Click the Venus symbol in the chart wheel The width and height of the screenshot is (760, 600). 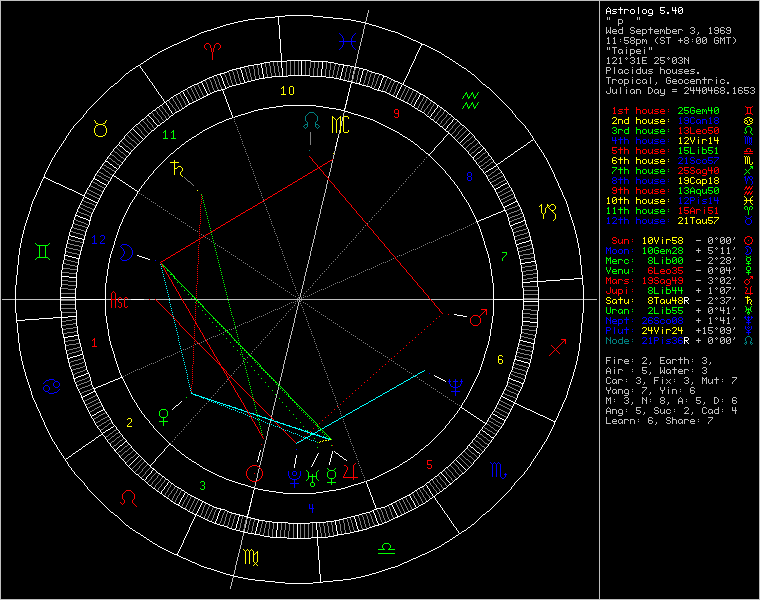point(164,417)
